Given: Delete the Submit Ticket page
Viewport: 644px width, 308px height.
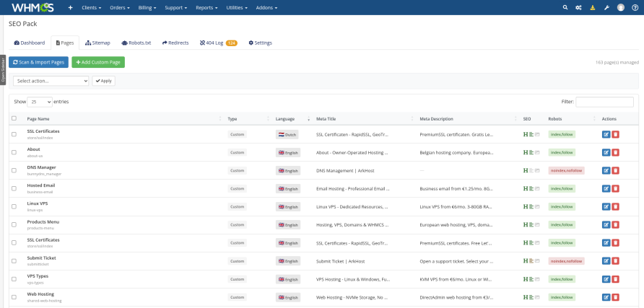Looking at the screenshot, I should tap(615, 261).
